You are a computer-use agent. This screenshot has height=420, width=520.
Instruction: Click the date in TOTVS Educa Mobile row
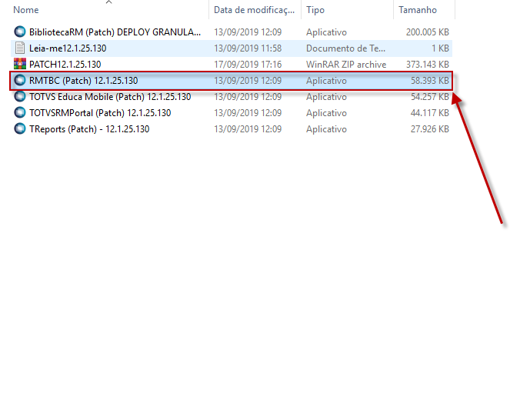point(248,97)
